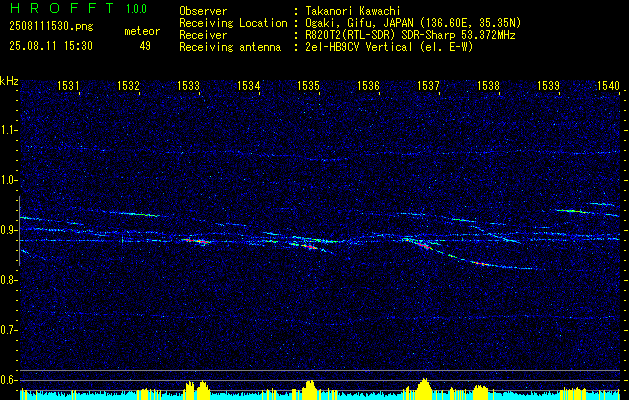Click R820T2(RTL-SDR) SDR-Sharp 53.372MHz text
Viewport: 629px width, 400px height.
click(410, 35)
